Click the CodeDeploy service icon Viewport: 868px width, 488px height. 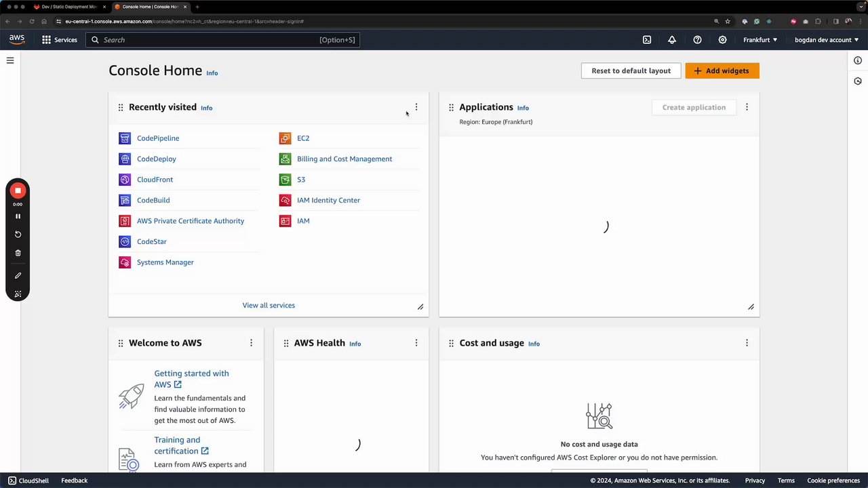click(125, 159)
